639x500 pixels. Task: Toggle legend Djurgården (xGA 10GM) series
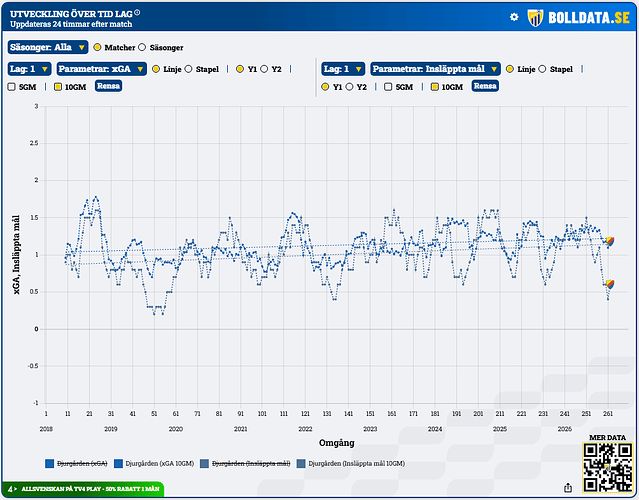click(154, 464)
